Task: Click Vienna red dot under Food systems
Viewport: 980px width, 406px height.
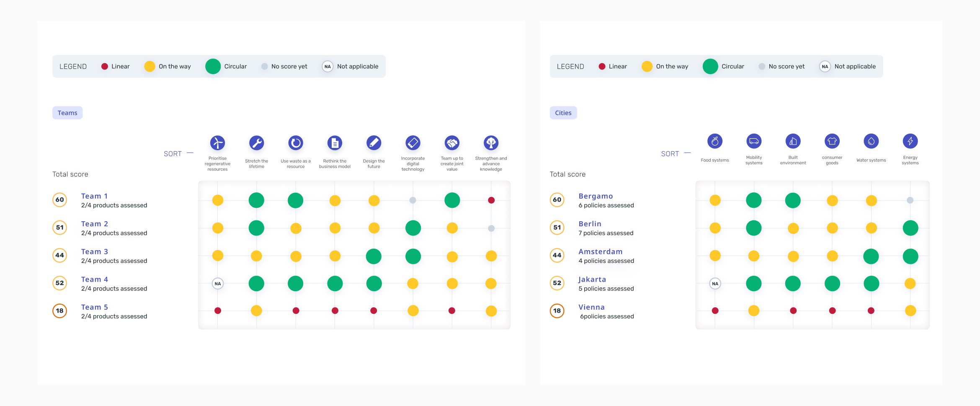Action: (715, 310)
